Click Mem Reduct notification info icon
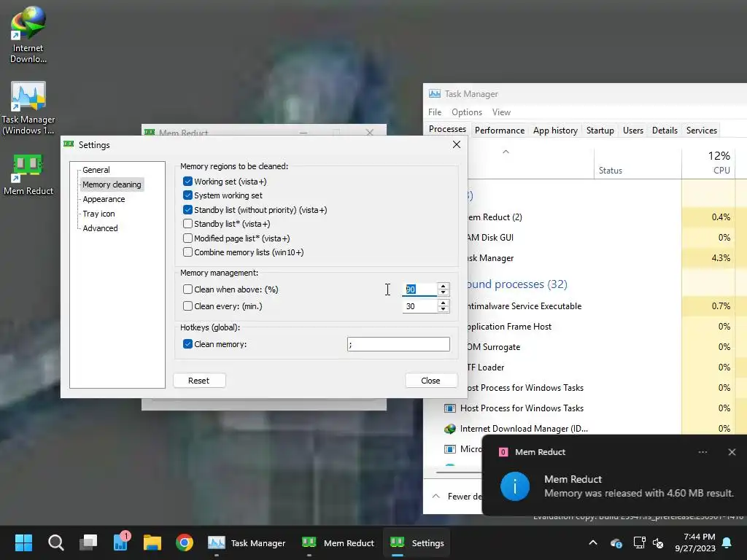Viewport: 747px width, 560px height. pos(515,486)
